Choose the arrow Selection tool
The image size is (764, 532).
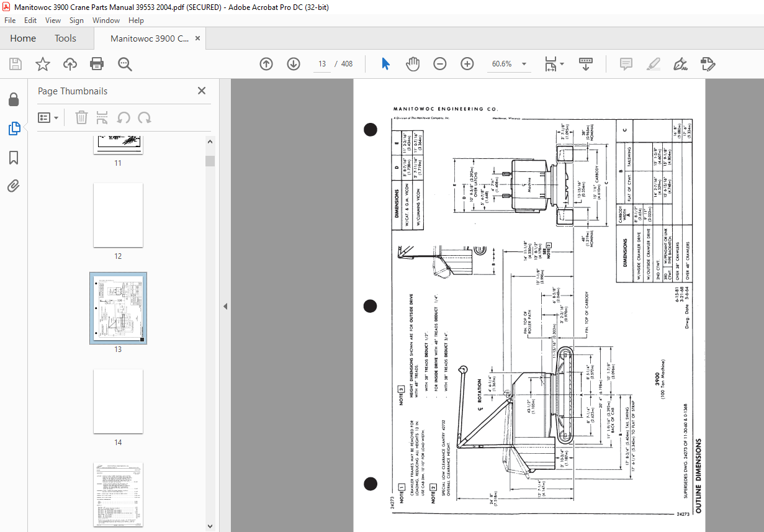point(386,64)
